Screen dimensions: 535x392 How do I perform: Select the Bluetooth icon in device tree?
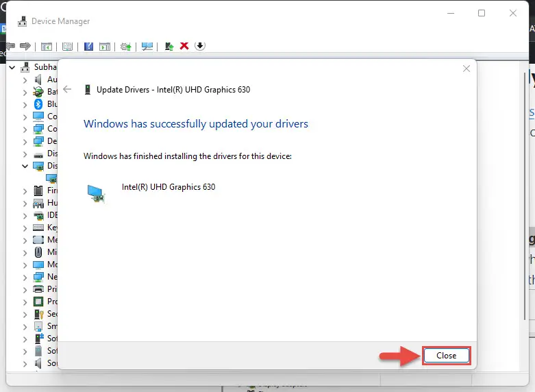(x=38, y=103)
